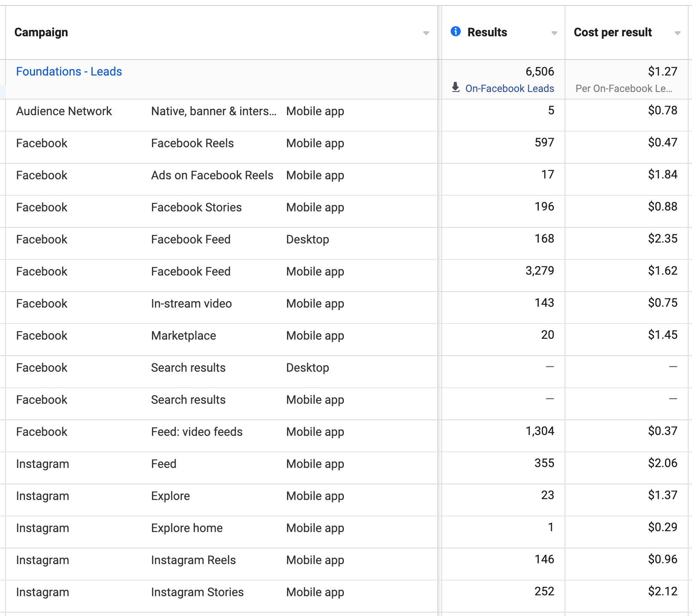
Task: Select the Audience Network row
Action: pyautogui.click(x=64, y=111)
